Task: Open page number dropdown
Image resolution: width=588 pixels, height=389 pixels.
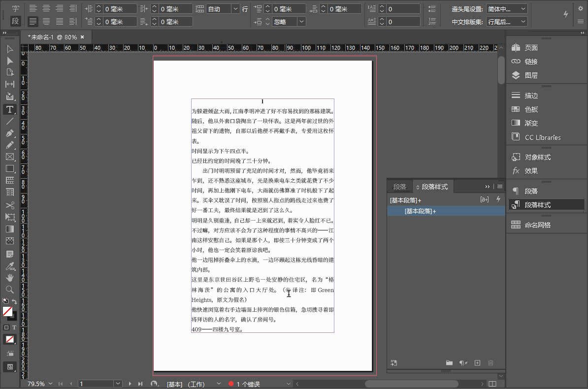Action: point(118,384)
